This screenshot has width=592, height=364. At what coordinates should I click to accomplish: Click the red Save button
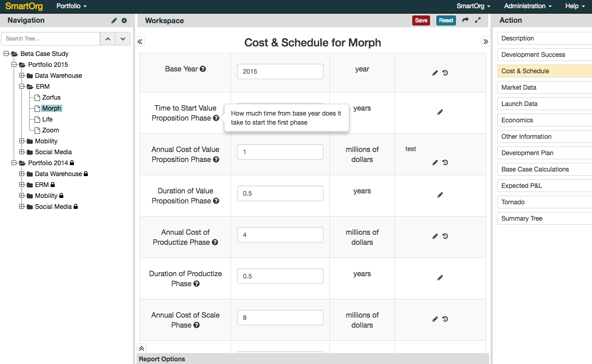421,20
